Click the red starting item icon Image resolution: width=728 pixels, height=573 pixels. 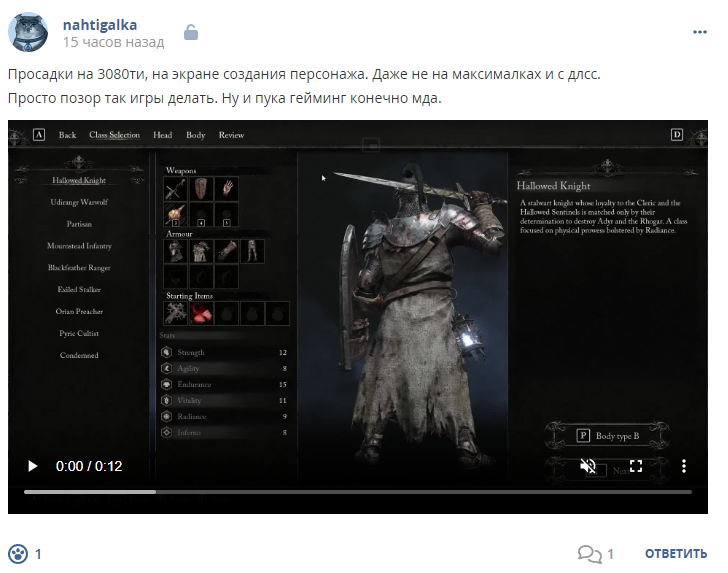pyautogui.click(x=201, y=313)
